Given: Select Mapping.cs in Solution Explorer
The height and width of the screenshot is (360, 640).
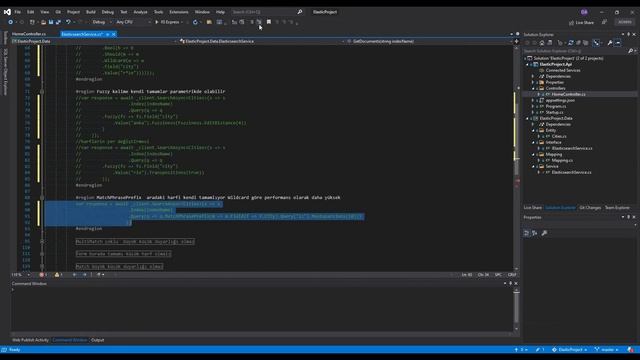Looking at the screenshot, I should coord(562,160).
